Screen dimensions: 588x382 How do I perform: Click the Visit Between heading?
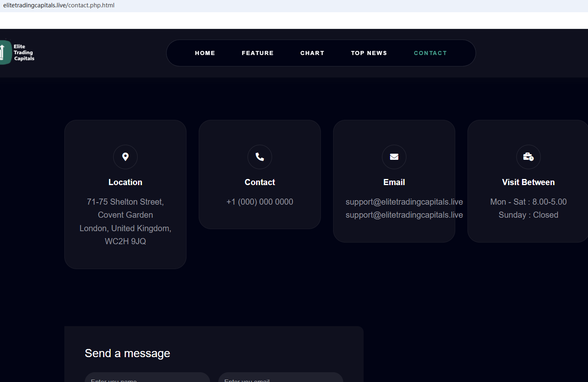coord(528,182)
